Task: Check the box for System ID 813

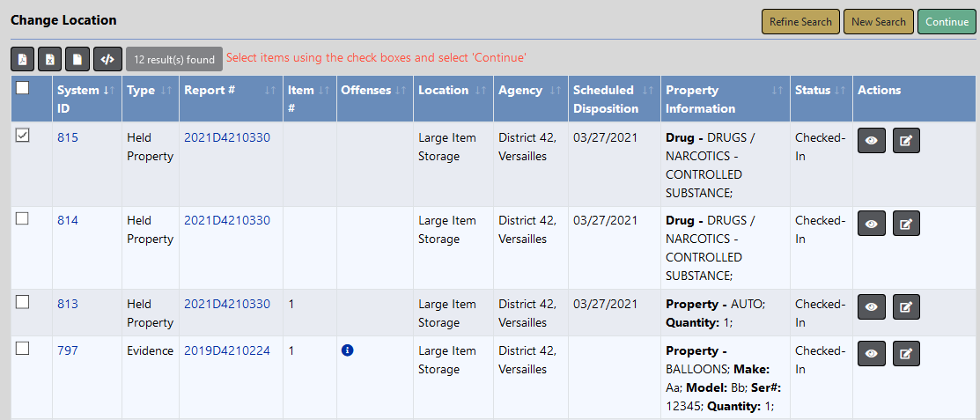Action: [23, 302]
